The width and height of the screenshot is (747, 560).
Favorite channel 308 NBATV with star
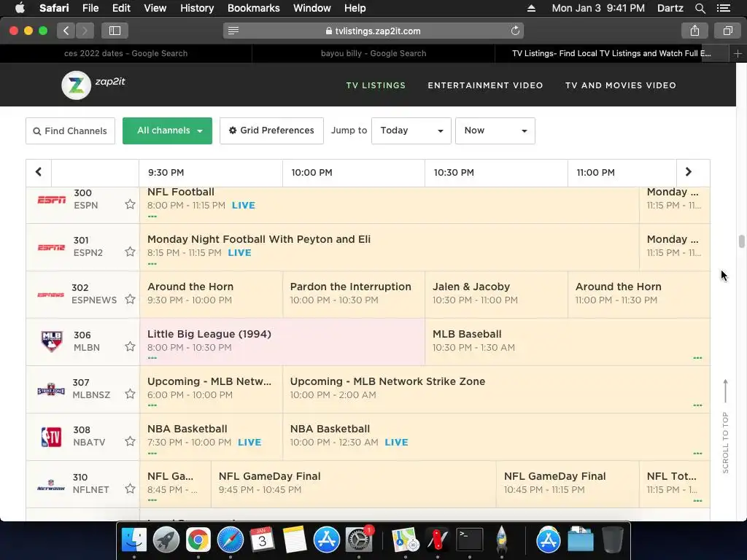[x=130, y=441]
